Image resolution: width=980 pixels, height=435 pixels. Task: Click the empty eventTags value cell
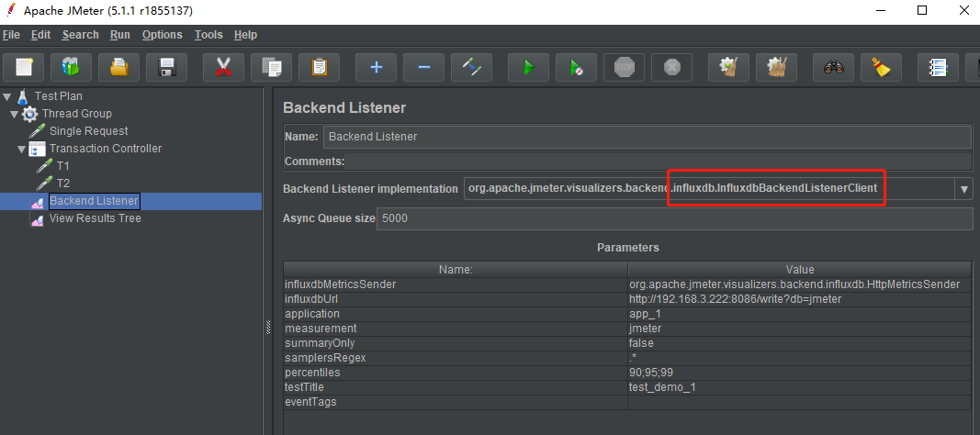[x=800, y=402]
